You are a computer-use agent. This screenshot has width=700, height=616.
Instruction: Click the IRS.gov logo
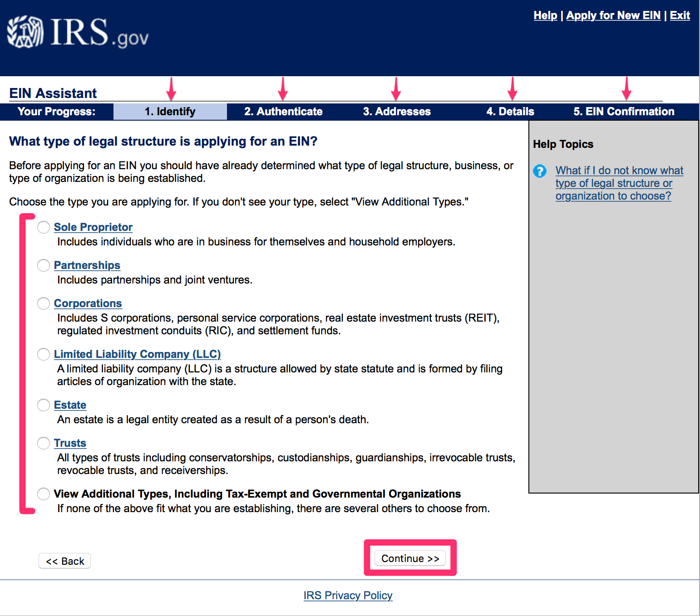78,32
